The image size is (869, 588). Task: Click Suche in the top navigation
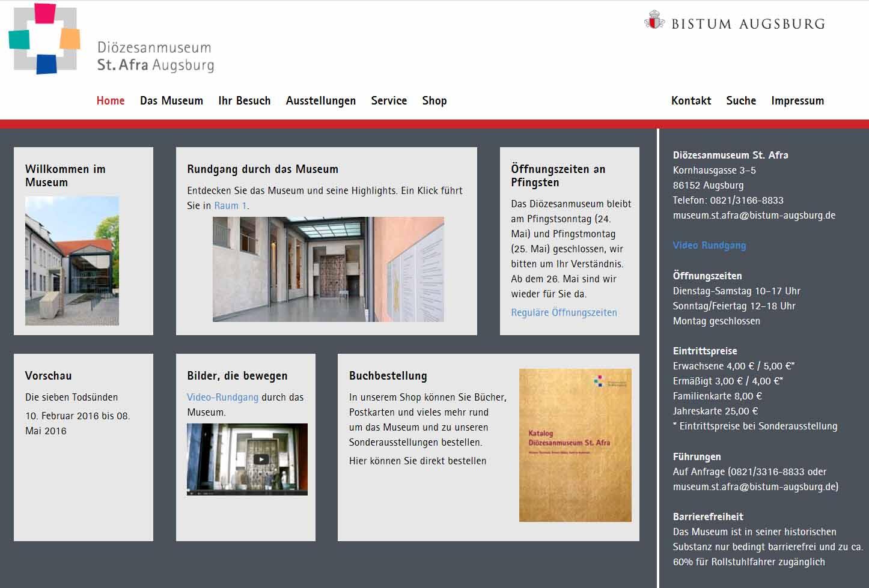740,101
